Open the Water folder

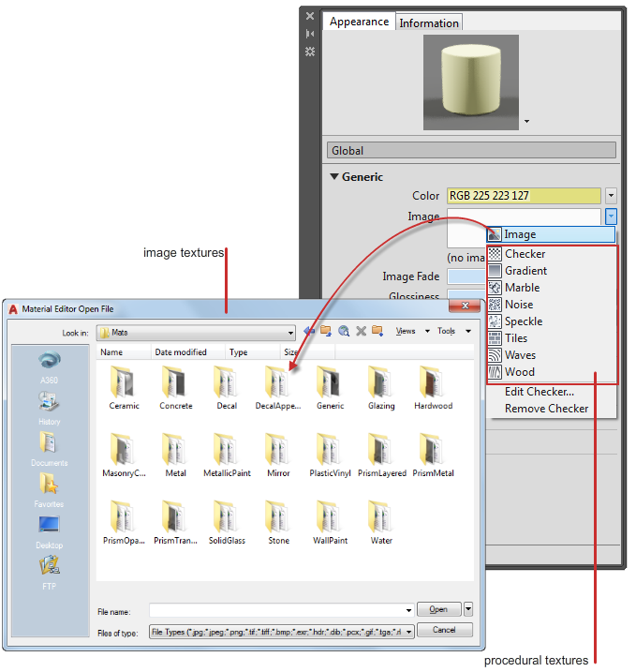(x=381, y=522)
